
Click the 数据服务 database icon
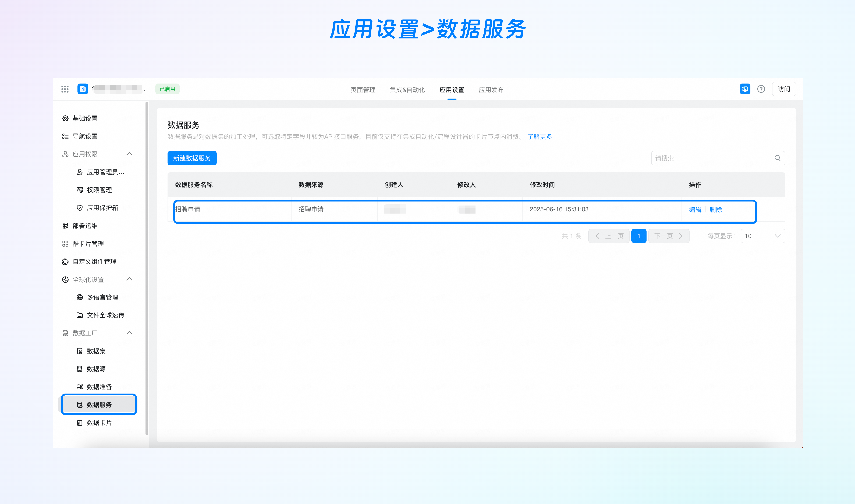(x=80, y=405)
